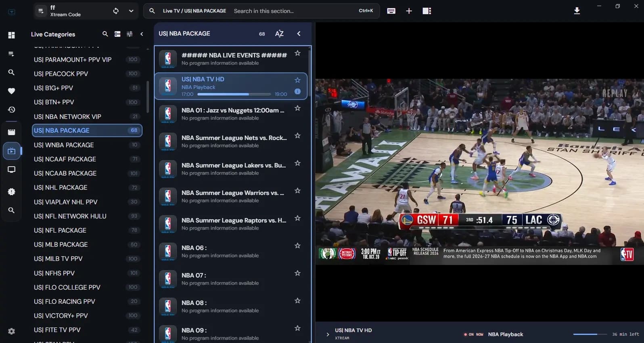Refresh the Xtream Code playlist
Viewport: 644px width, 343px height.
click(x=116, y=11)
